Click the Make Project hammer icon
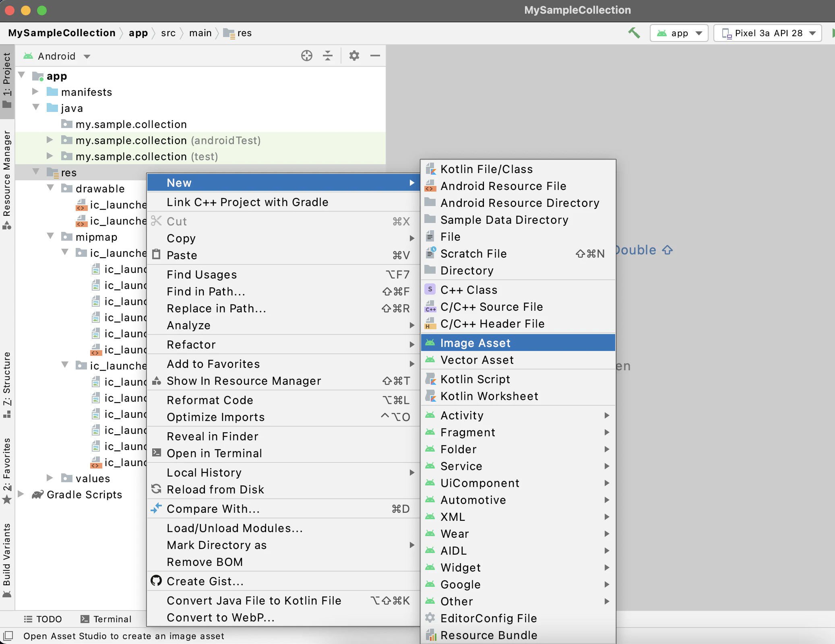 click(x=634, y=33)
